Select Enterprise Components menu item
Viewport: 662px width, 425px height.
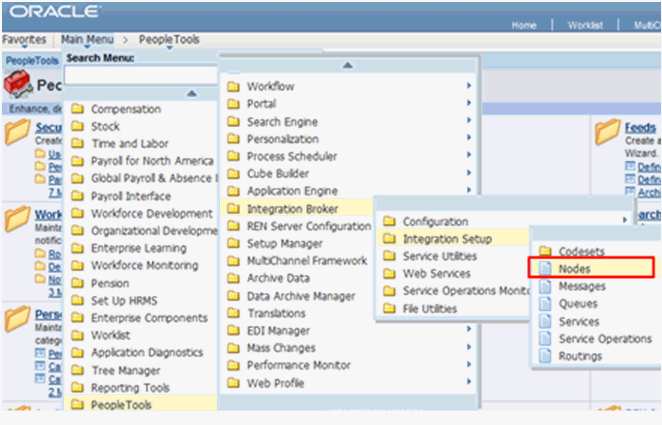point(149,318)
